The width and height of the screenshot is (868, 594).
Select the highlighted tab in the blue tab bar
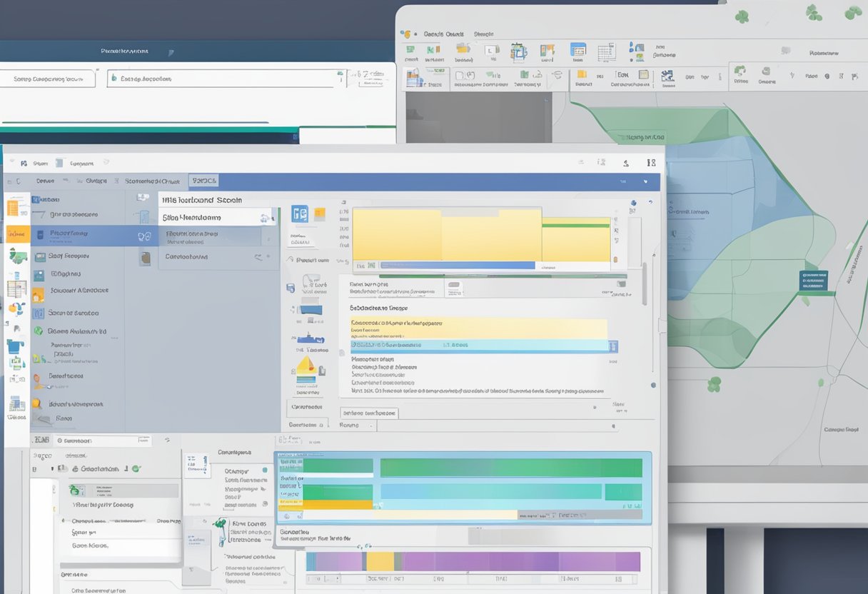[204, 181]
